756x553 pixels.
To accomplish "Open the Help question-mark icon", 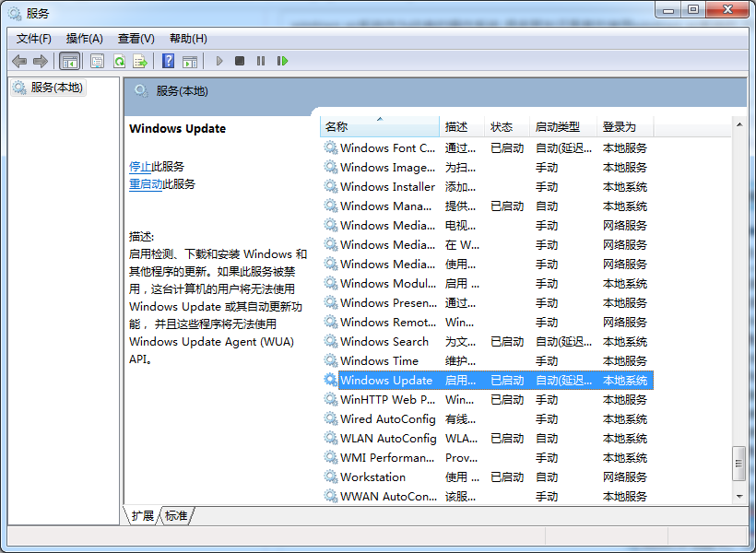I will 169,61.
